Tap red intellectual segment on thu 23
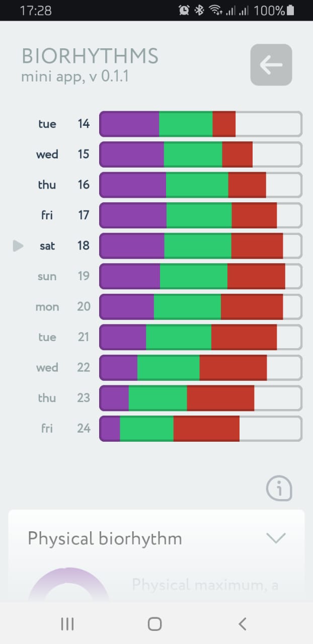313x644 pixels. click(220, 398)
